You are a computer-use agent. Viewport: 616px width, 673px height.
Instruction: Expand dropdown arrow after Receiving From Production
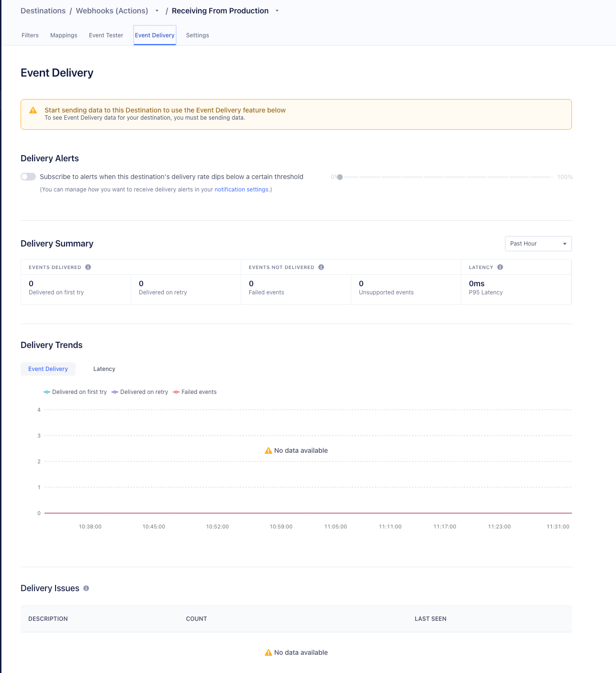[x=277, y=11]
